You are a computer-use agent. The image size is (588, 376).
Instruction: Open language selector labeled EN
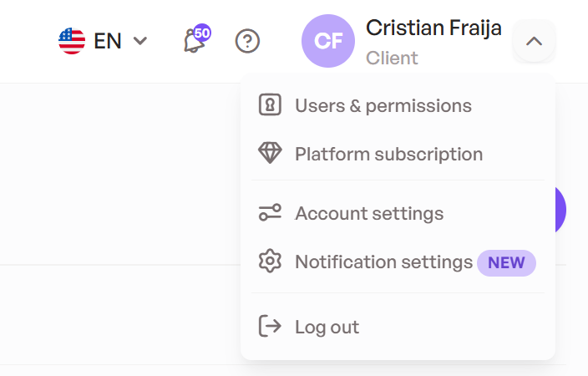coord(103,41)
